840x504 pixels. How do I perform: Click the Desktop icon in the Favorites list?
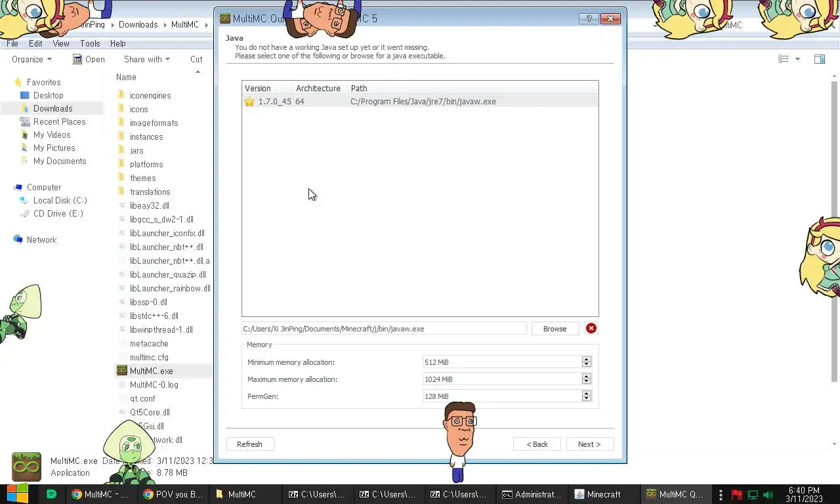point(25,95)
